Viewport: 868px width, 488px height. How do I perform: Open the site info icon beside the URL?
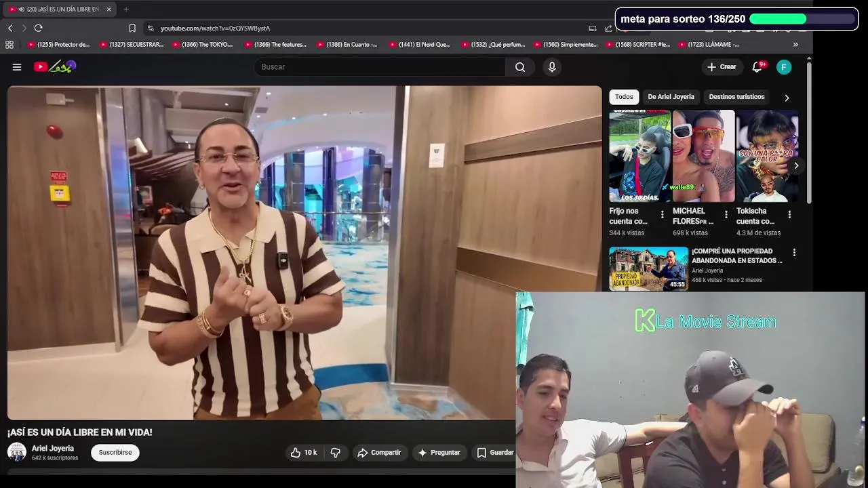pos(151,28)
